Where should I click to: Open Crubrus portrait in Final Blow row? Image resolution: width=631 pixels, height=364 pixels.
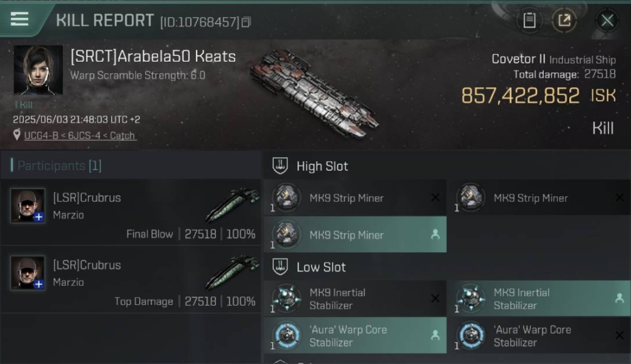(28, 205)
